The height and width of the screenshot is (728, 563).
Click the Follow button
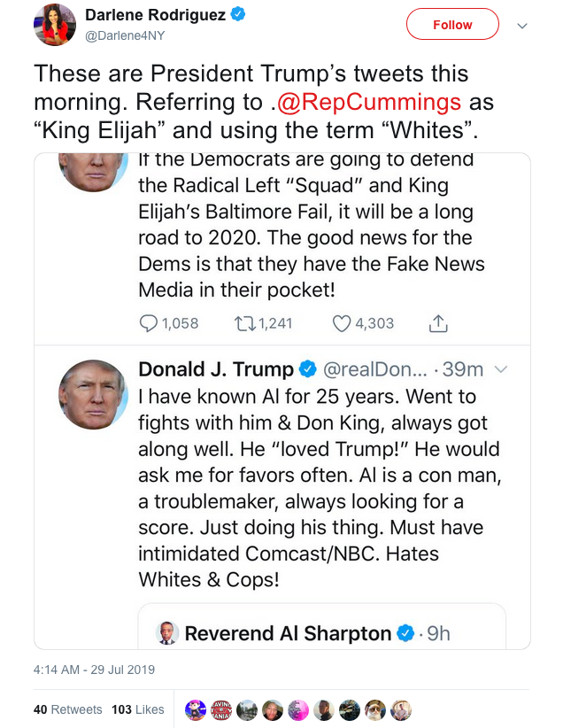452,25
